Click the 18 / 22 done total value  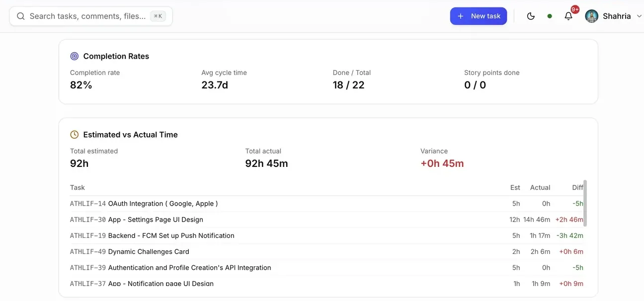[x=349, y=85]
